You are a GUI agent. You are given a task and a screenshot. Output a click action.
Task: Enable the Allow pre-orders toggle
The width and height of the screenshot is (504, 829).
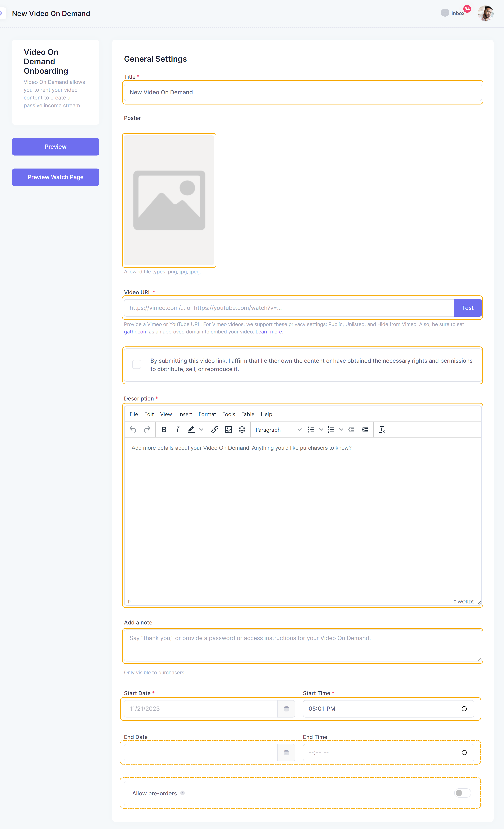pos(462,793)
